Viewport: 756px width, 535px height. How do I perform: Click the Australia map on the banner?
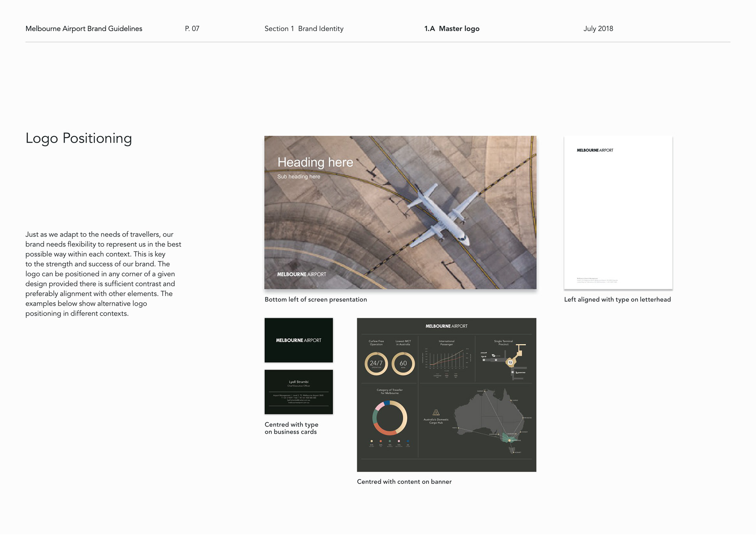pos(490,420)
